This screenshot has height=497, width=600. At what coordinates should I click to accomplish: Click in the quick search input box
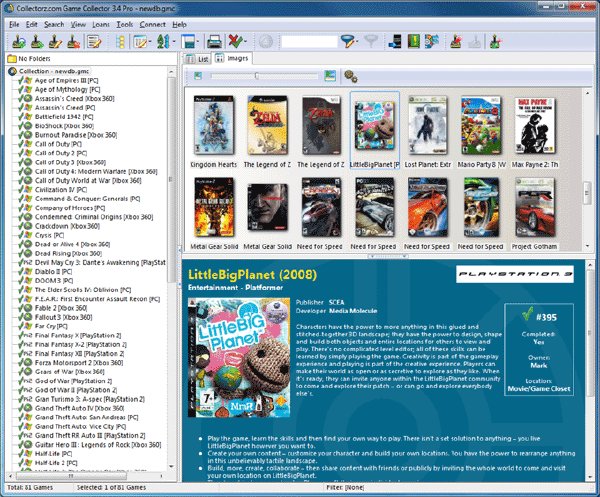[309, 41]
